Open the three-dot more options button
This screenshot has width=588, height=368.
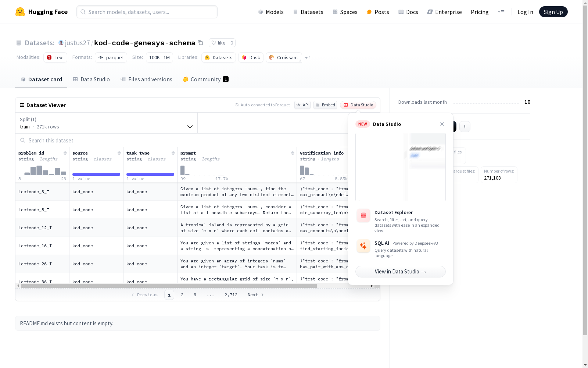click(465, 127)
